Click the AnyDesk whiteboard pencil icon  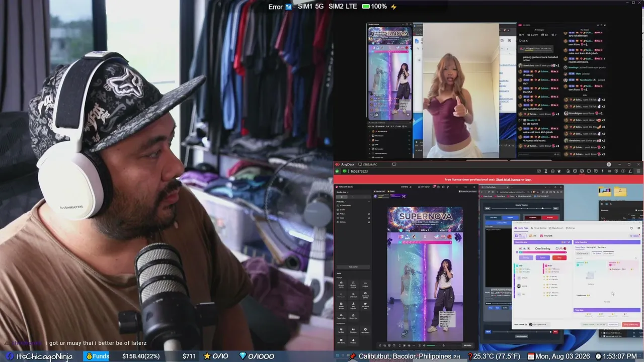pos(630,171)
